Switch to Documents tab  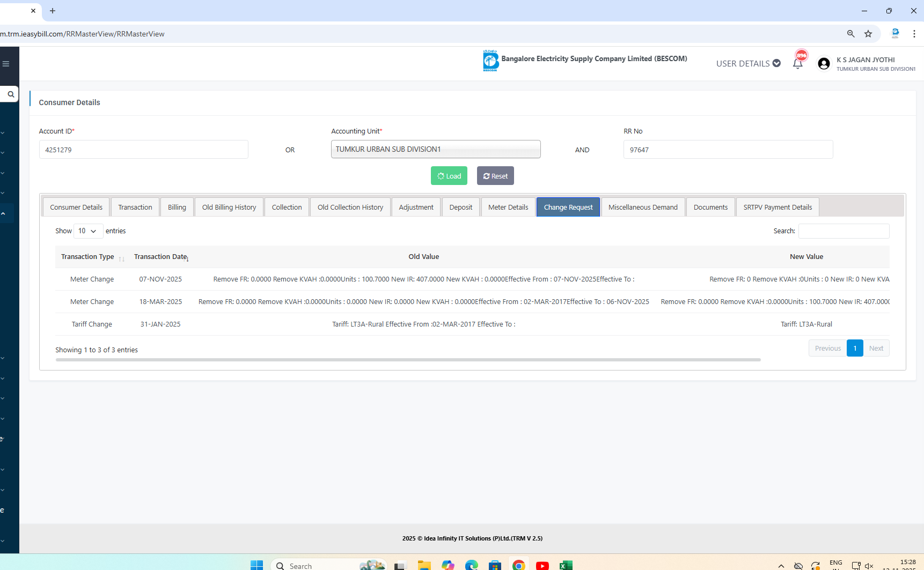point(710,208)
